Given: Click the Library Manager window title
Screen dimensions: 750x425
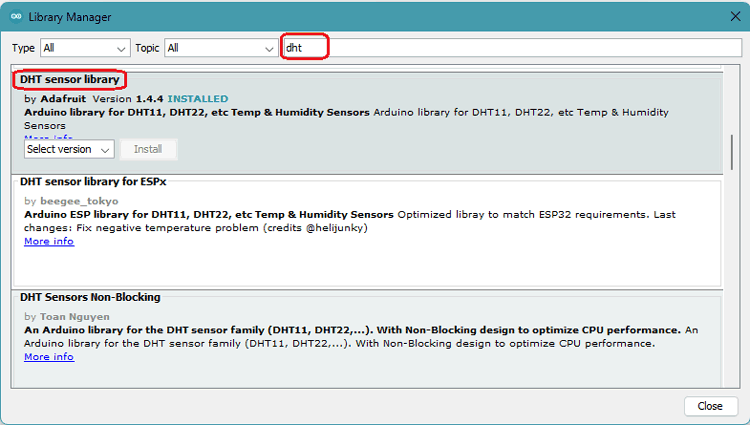Looking at the screenshot, I should click(x=70, y=17).
